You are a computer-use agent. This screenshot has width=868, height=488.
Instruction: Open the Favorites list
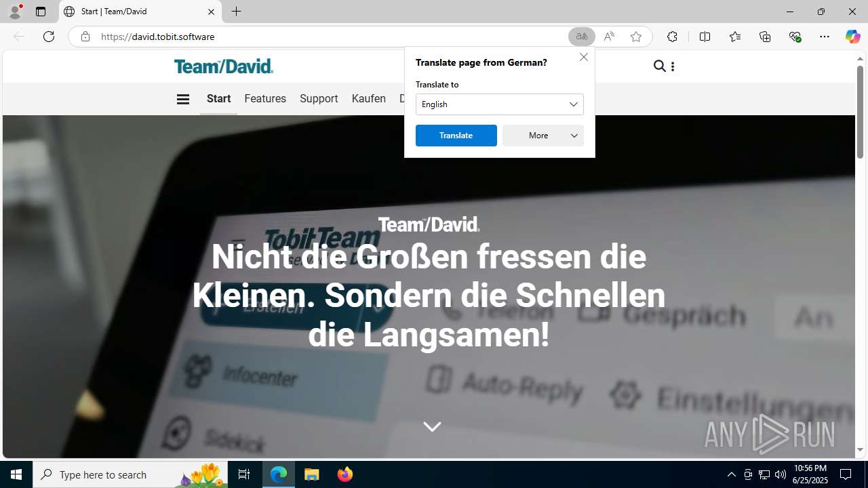pos(735,37)
